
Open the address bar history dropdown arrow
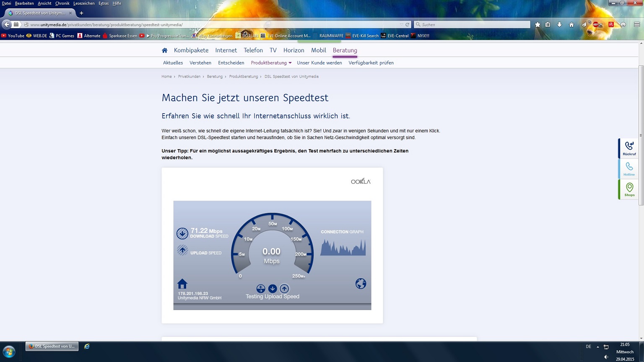coord(401,25)
